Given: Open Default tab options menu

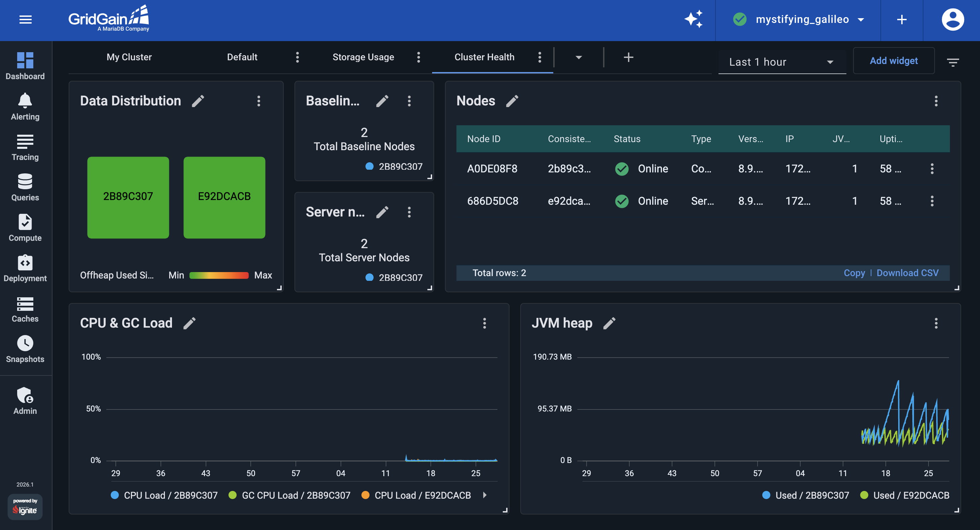Looking at the screenshot, I should coord(297,57).
